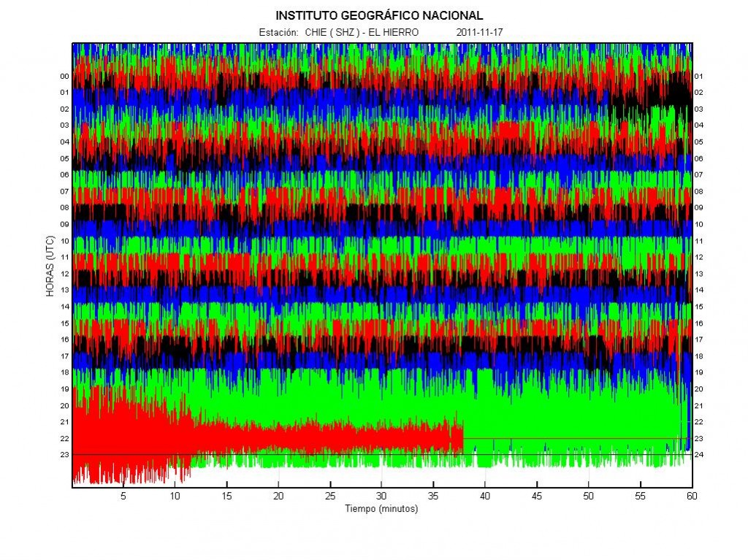
Task: Click the Tiempo (minutos) axis label
Action: coord(381,508)
